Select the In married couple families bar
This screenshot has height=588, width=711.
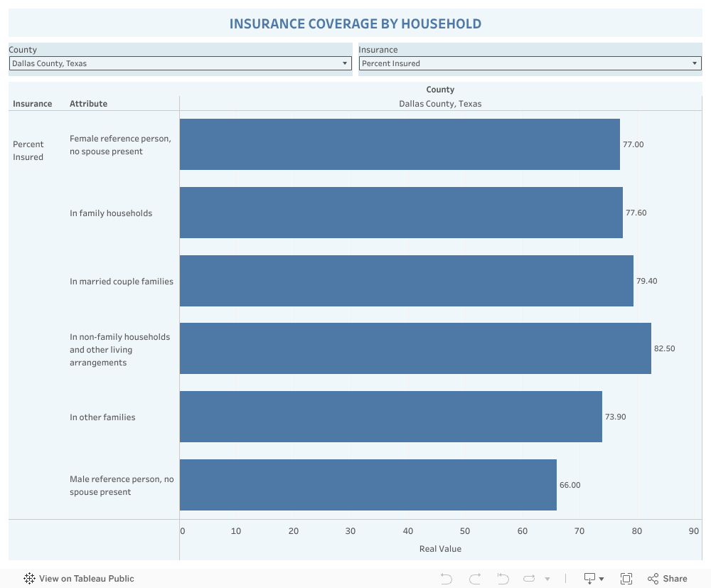406,281
